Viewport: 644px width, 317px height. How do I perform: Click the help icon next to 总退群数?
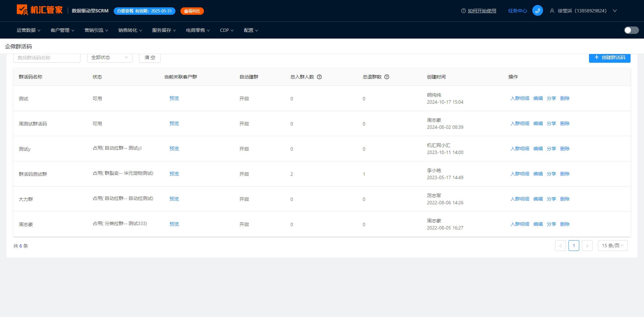point(387,77)
